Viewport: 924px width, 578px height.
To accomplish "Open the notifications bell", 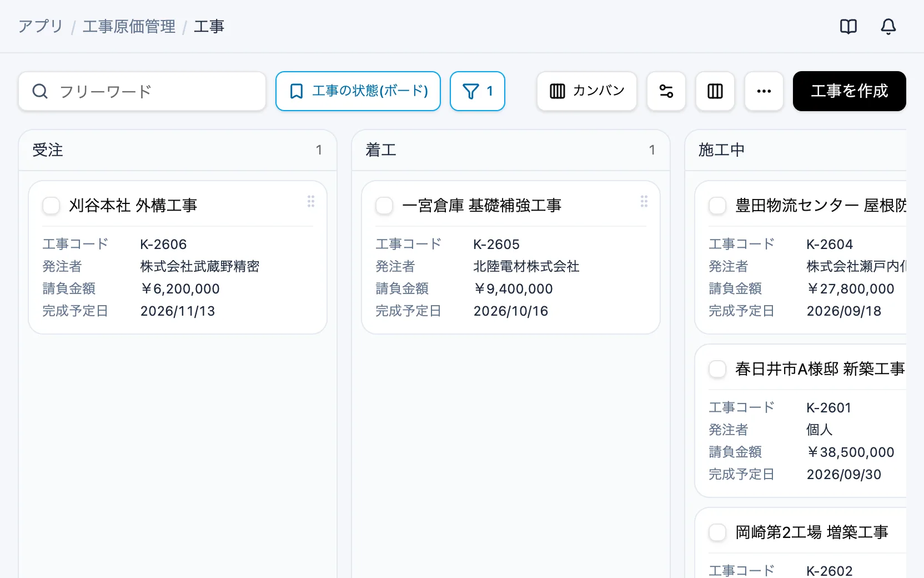I will coord(888,27).
